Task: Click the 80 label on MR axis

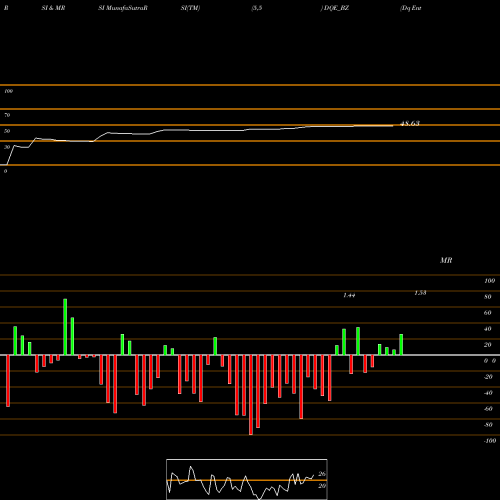Action: (488, 297)
